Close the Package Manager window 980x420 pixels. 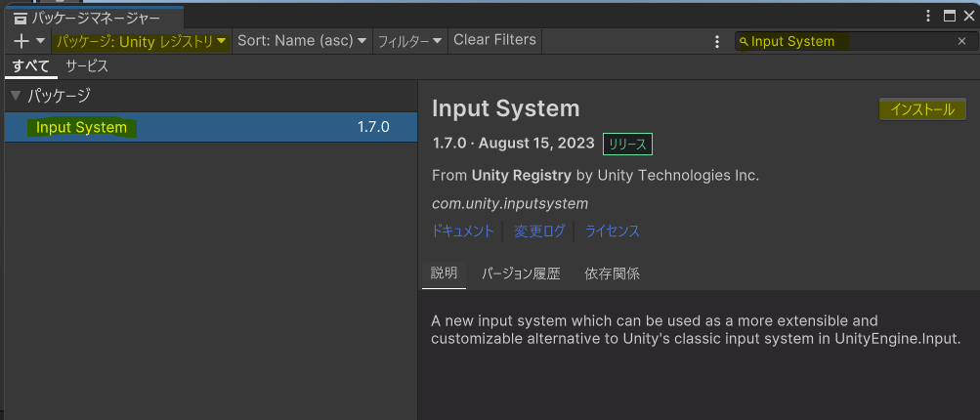pyautogui.click(x=969, y=17)
